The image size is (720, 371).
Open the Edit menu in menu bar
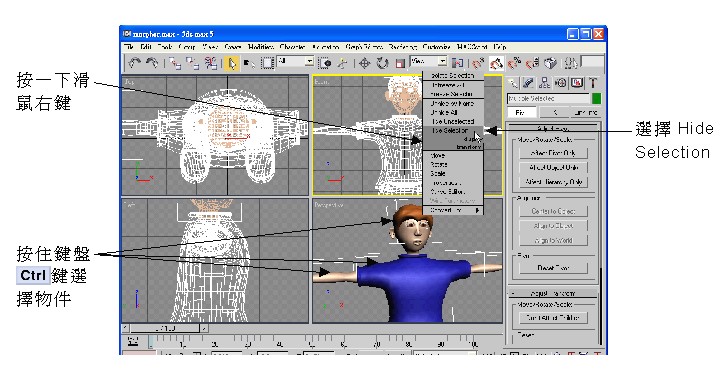click(x=146, y=47)
